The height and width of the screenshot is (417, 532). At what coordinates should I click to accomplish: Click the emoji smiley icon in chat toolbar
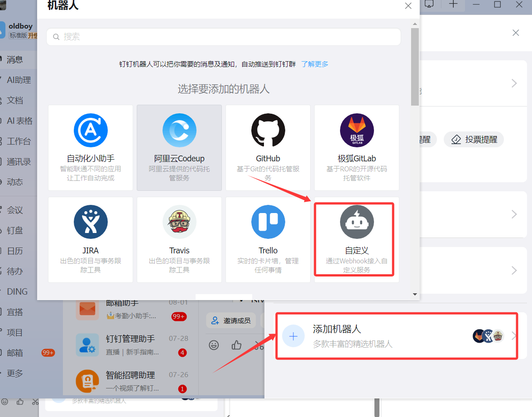tap(214, 345)
